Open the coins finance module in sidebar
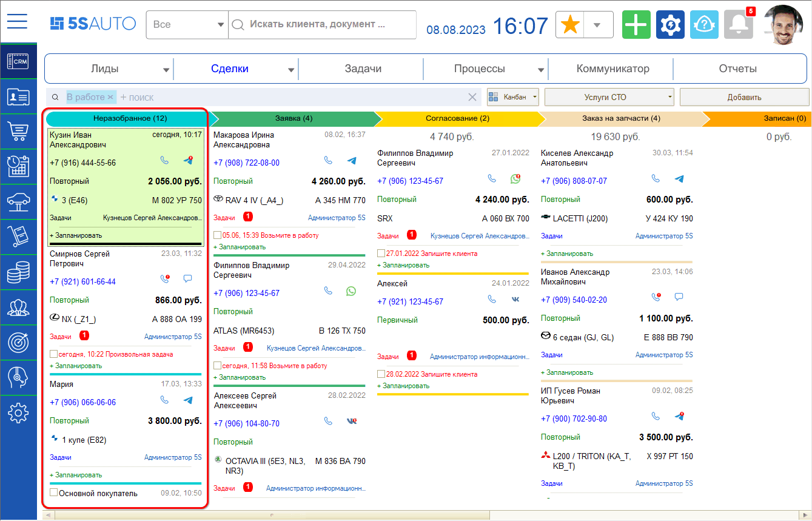Image resolution: width=812 pixels, height=521 pixels. point(18,272)
